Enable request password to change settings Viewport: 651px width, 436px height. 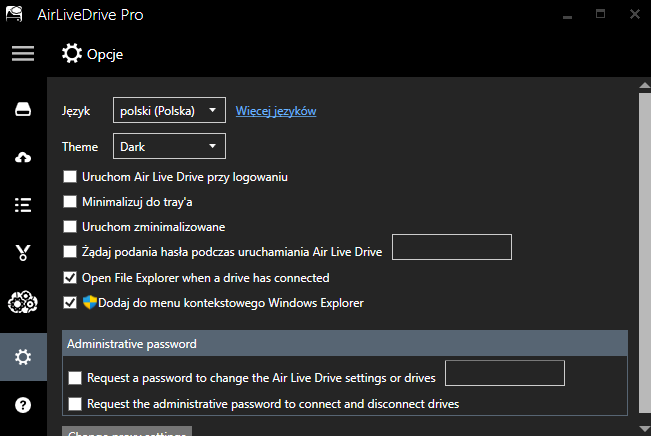tap(75, 378)
